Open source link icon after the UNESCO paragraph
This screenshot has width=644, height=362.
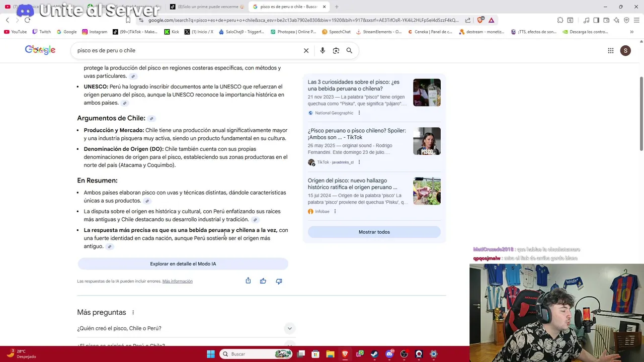125,103
